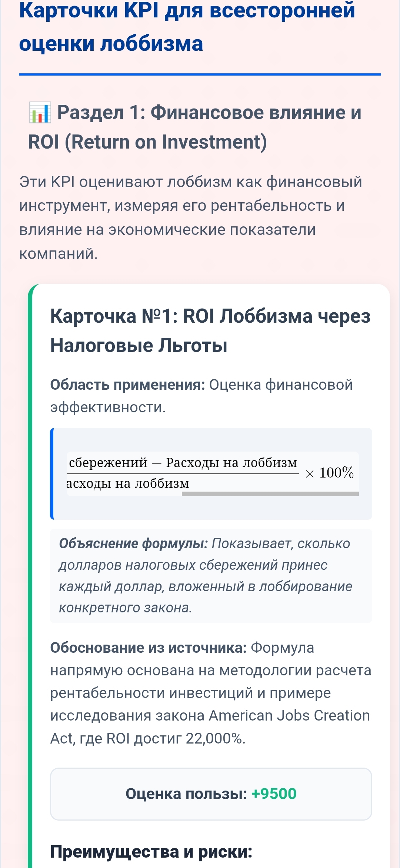
Task: Click the 'Оценка пользы:' score box
Action: (211, 794)
